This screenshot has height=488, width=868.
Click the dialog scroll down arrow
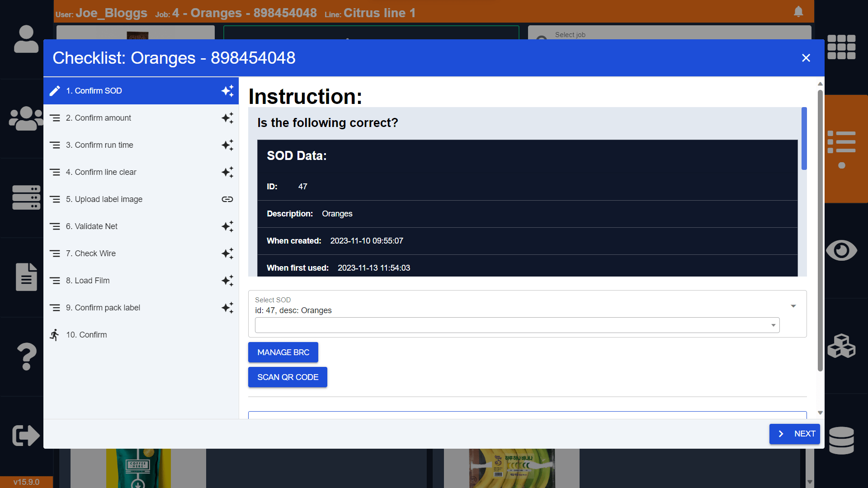[820, 413]
